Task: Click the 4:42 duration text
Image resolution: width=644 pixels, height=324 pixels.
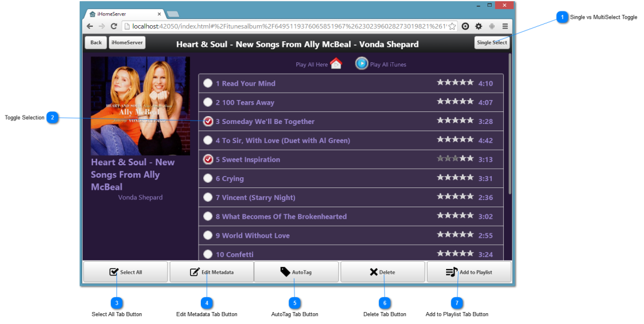Action: (486, 140)
